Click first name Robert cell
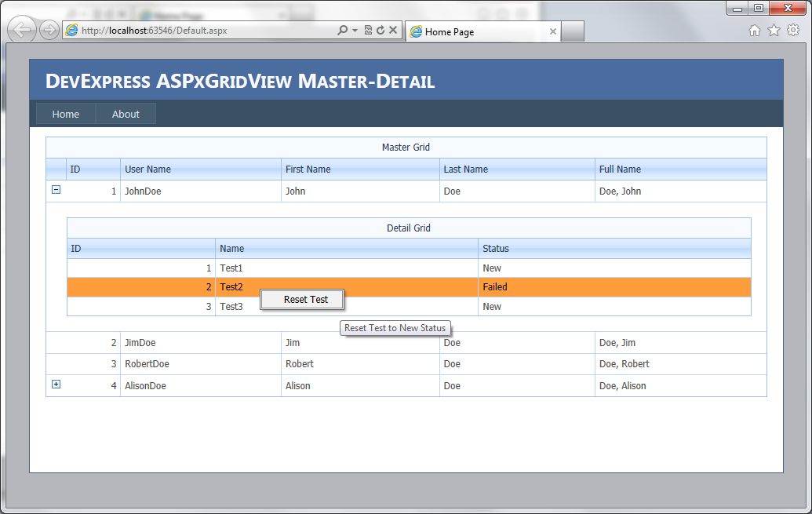812x514 pixels. [x=360, y=364]
